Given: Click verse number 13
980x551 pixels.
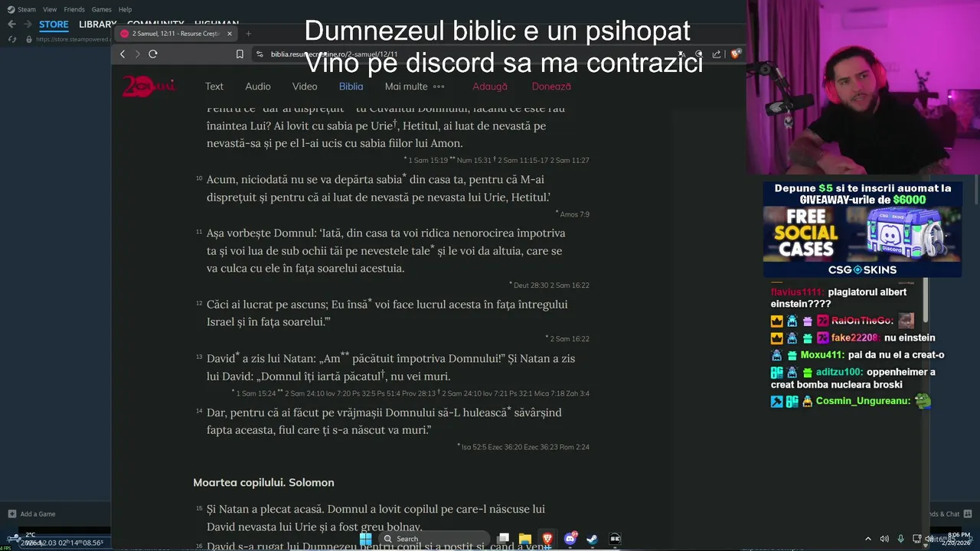Looking at the screenshot, I should 199,357.
